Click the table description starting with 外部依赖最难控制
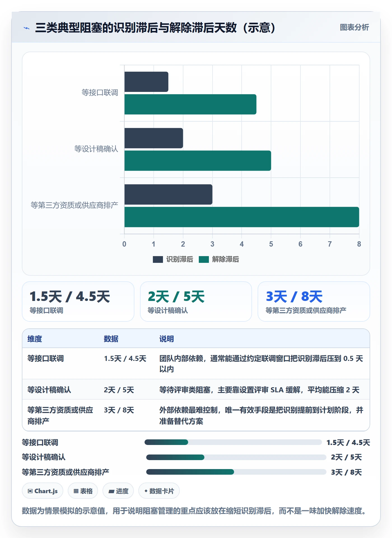392x538 pixels. point(261,416)
